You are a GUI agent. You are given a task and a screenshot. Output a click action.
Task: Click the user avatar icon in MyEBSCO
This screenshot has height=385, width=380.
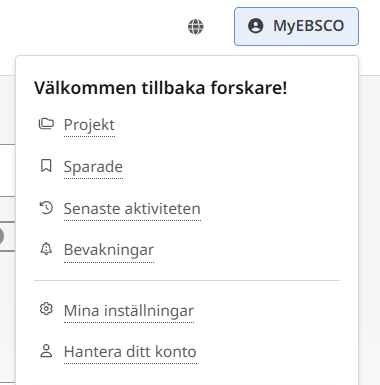pos(256,26)
